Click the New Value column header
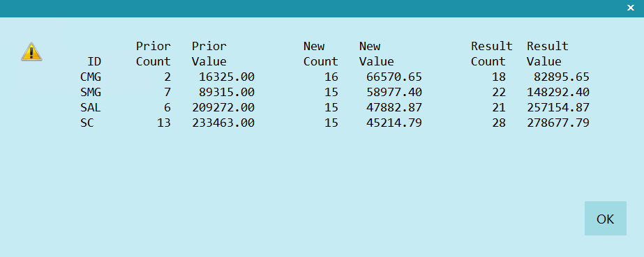 coord(377,54)
